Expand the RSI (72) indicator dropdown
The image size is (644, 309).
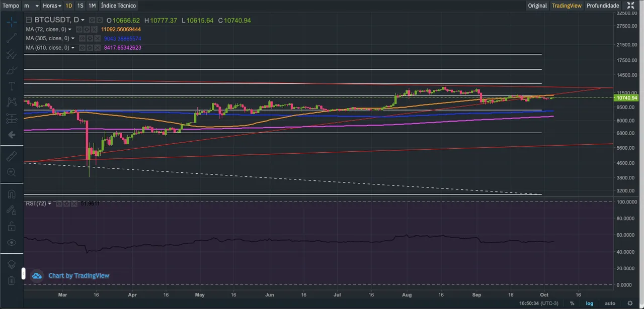pyautogui.click(x=49, y=203)
